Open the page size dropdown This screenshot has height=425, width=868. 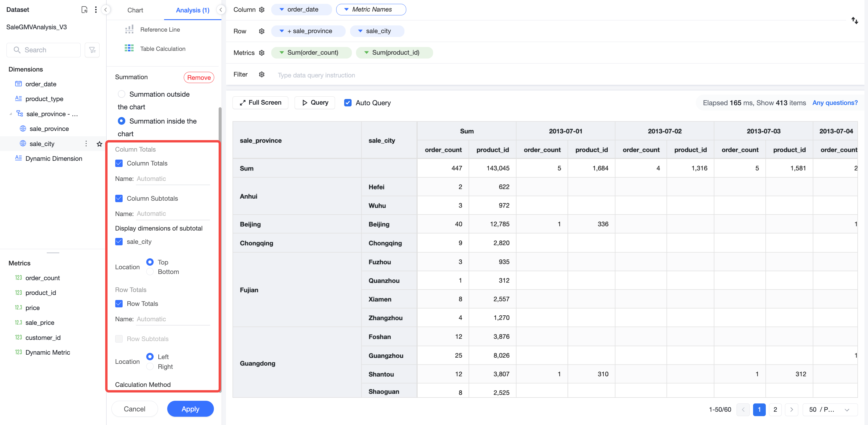coord(830,410)
